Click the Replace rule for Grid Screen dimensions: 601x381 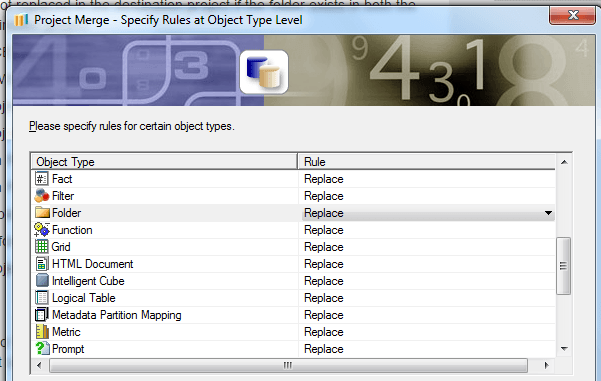pyautogui.click(x=323, y=247)
